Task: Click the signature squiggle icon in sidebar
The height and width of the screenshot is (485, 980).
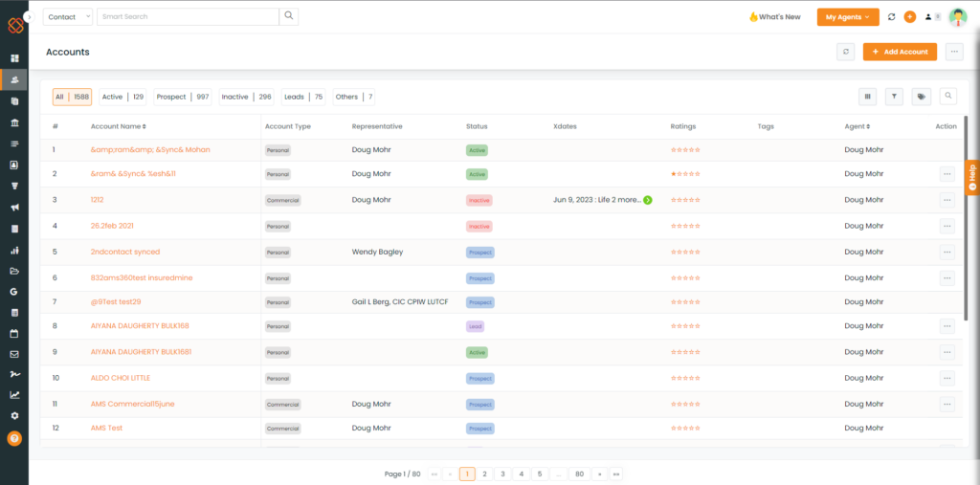Action: point(14,374)
